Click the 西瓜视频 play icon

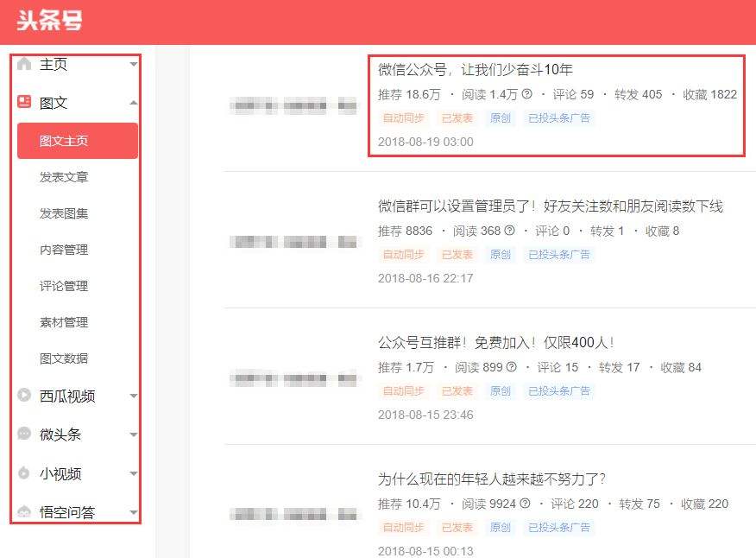[23, 396]
